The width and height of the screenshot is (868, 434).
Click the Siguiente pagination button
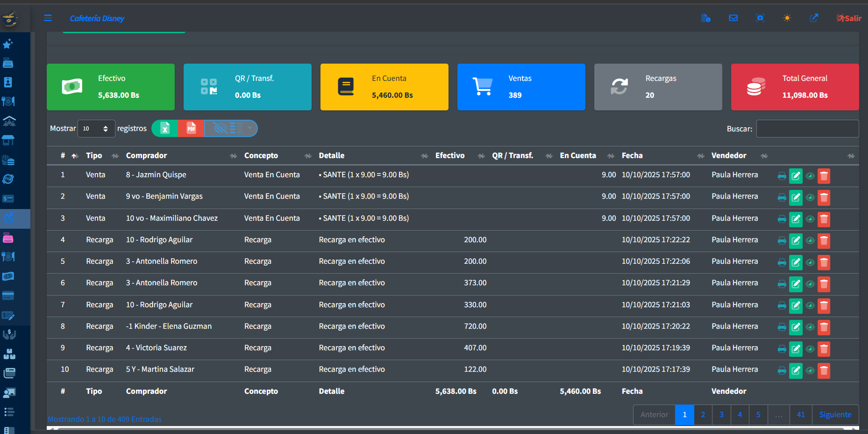click(x=835, y=414)
